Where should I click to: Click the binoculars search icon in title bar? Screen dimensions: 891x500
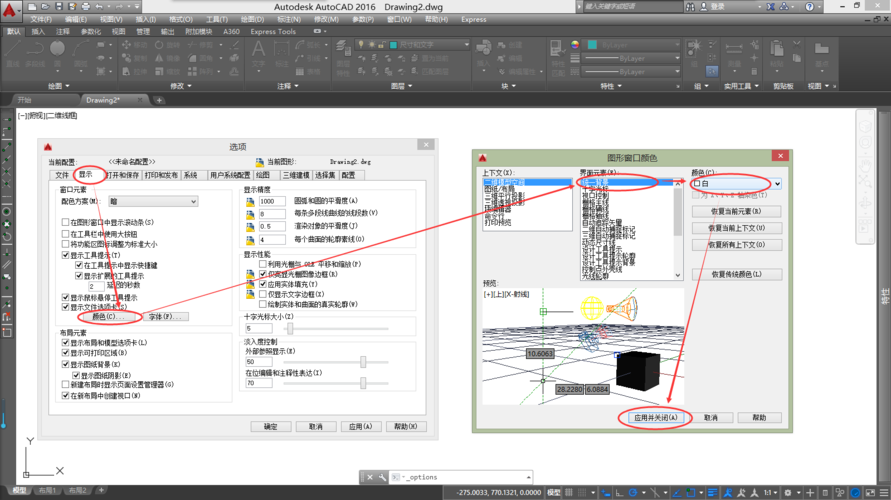point(690,7)
